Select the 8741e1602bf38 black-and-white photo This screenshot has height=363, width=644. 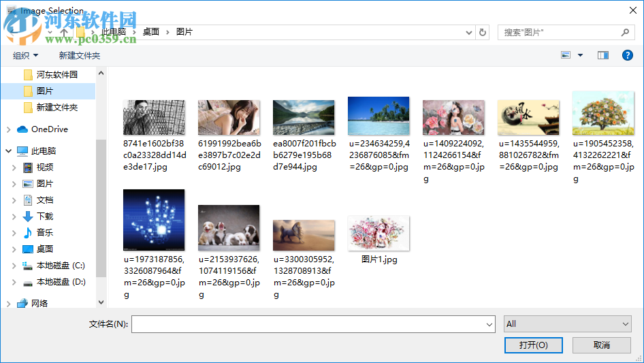[154, 118]
